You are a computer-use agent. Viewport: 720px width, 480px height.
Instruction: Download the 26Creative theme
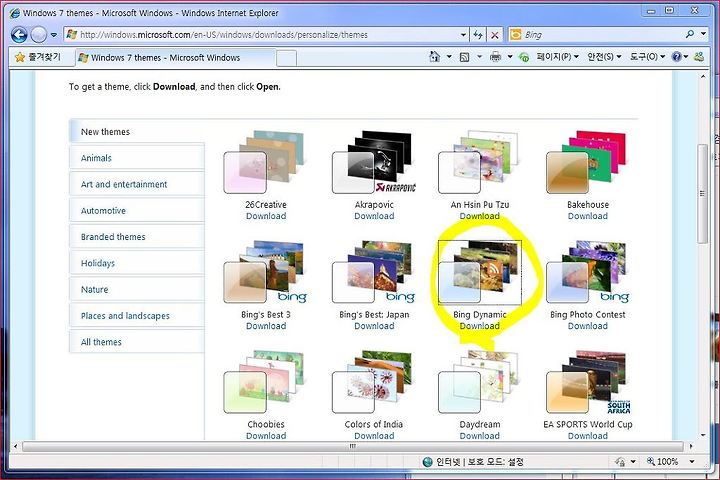[266, 216]
